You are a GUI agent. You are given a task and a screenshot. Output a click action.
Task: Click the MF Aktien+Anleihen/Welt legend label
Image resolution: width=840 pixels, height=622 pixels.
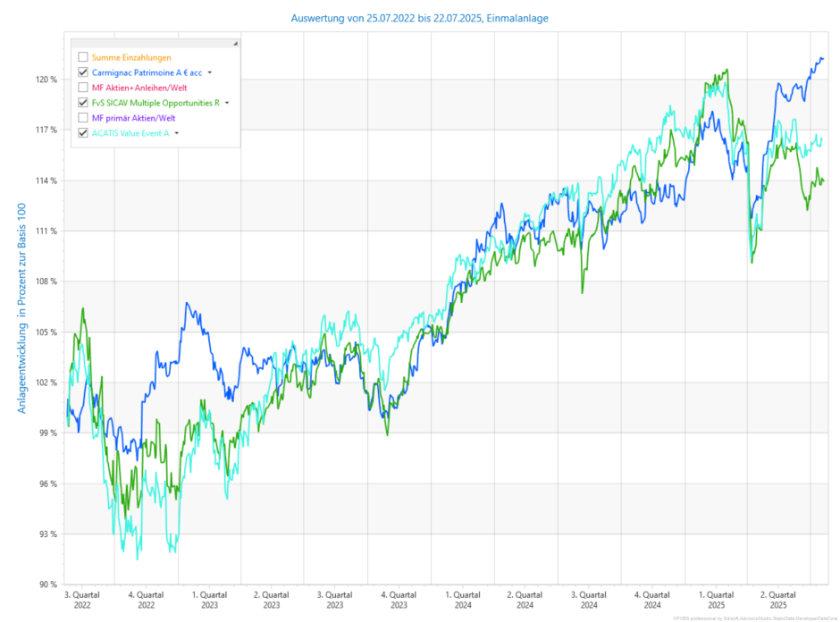(x=139, y=88)
